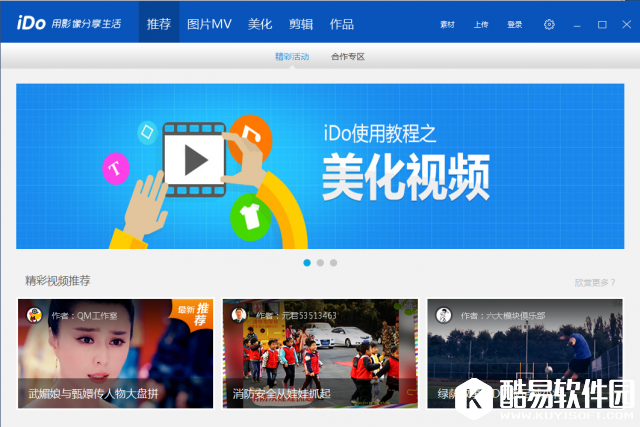640x427 pixels.
Task: Minimize the iDo window
Action: (577, 25)
